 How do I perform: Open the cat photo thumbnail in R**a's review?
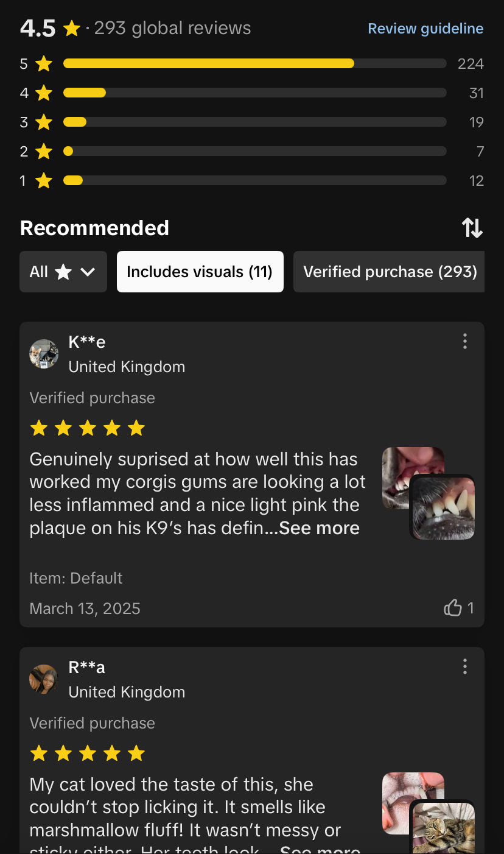443,827
